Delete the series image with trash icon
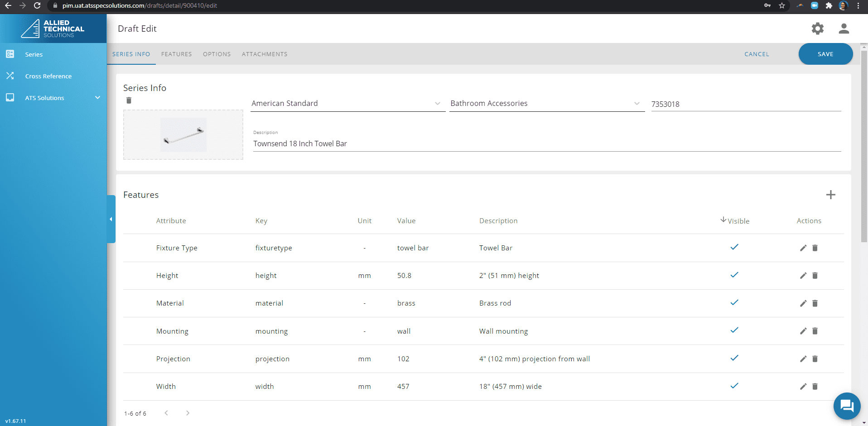The image size is (868, 426). pyautogui.click(x=129, y=101)
